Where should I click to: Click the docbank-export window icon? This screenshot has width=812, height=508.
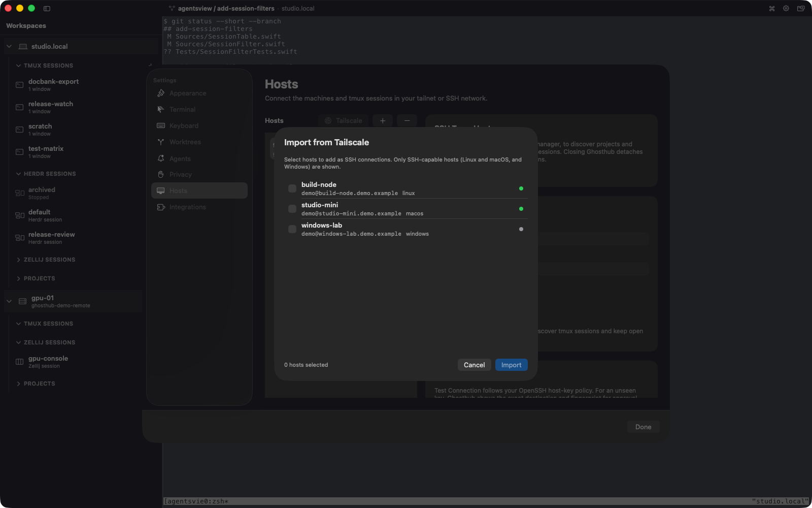point(20,85)
